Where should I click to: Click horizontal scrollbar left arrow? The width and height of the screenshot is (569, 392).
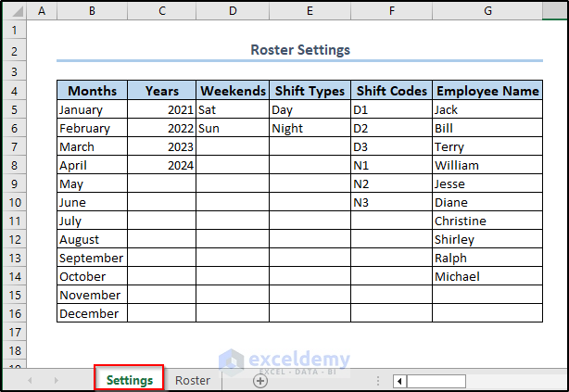click(399, 381)
